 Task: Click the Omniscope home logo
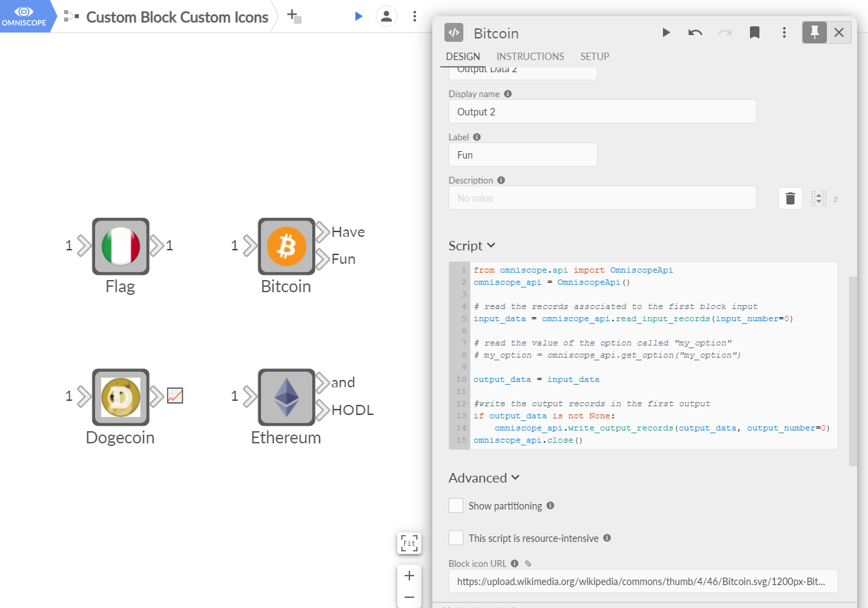tap(24, 16)
